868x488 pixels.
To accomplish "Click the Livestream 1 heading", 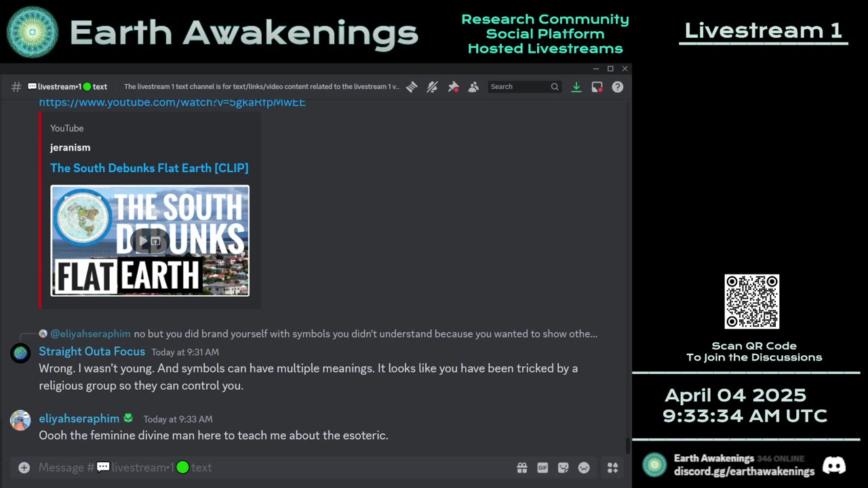I will click(763, 30).
